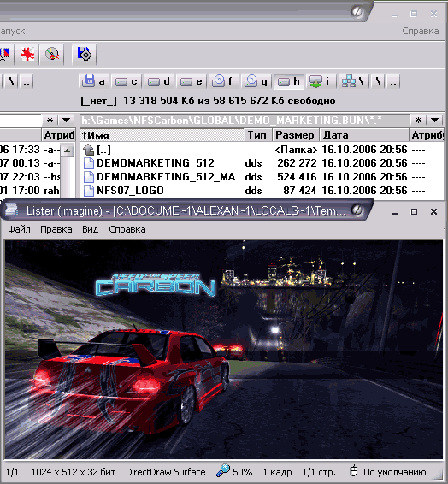
Task: Switch to drive e
Action: pyautogui.click(x=192, y=81)
